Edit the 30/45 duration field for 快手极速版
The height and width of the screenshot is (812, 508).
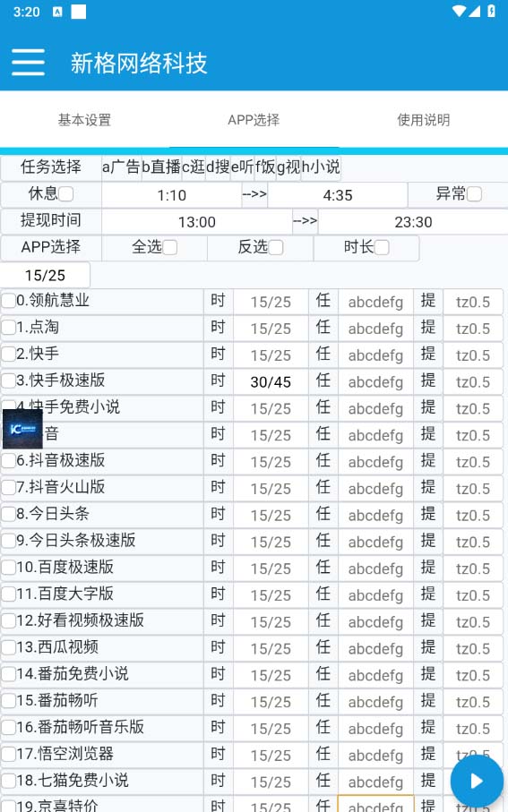(271, 382)
